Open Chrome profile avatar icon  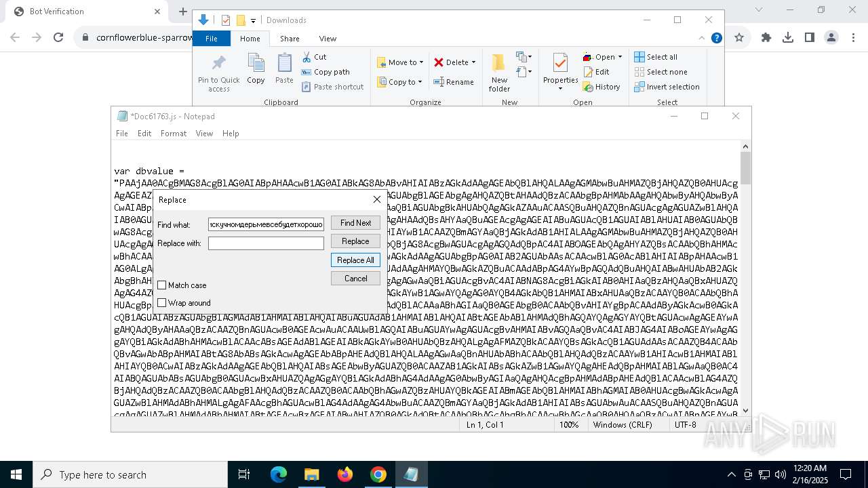[831, 38]
